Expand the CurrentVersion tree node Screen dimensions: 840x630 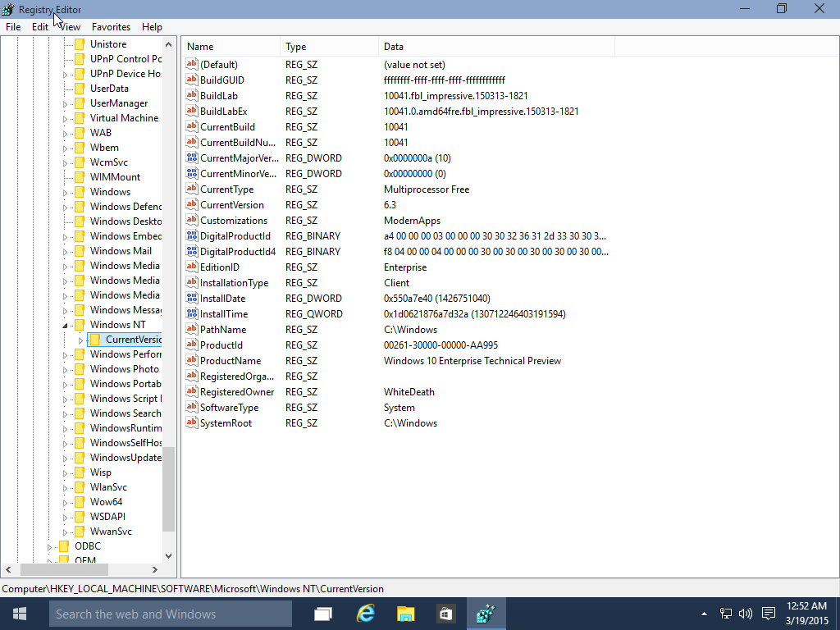[x=81, y=340]
